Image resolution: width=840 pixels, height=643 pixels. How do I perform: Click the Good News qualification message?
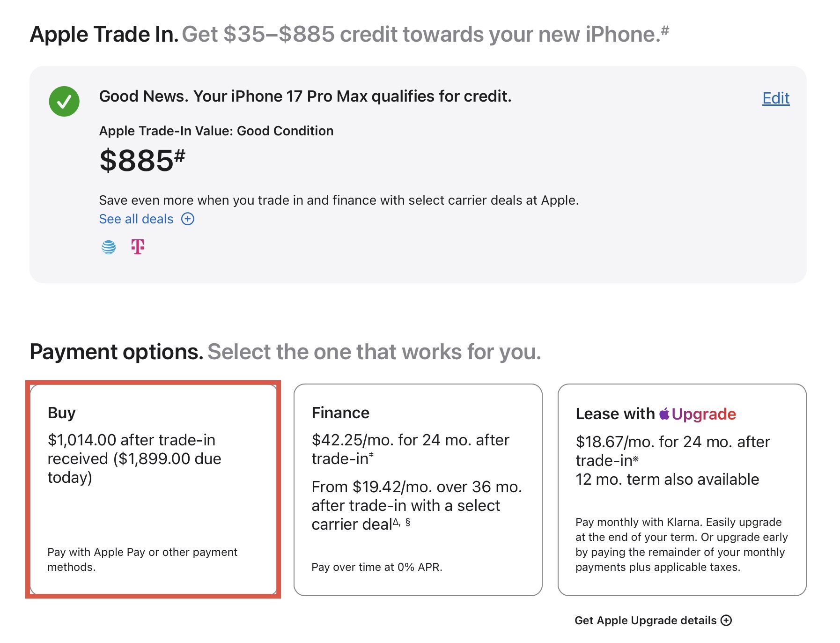(305, 96)
